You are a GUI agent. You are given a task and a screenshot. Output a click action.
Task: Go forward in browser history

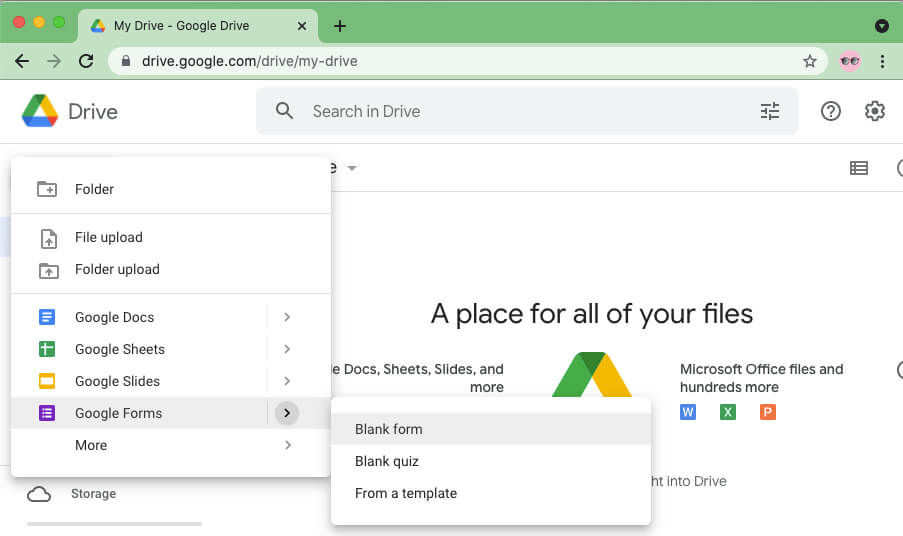54,61
